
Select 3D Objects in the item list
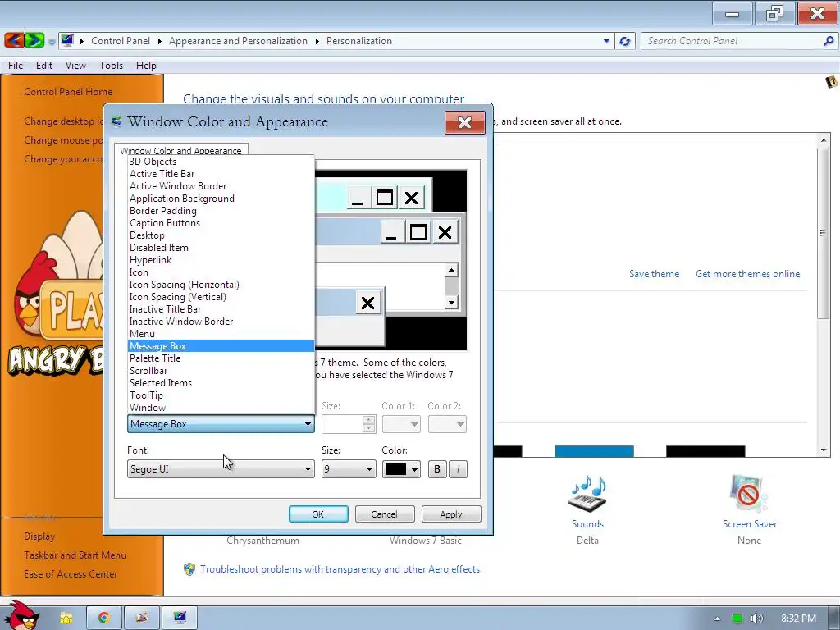(221, 162)
